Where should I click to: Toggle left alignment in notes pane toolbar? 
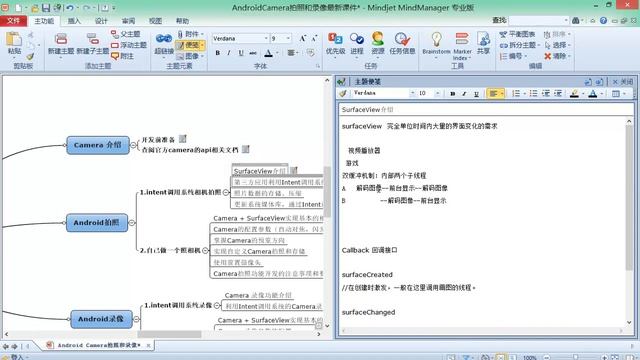click(x=493, y=93)
